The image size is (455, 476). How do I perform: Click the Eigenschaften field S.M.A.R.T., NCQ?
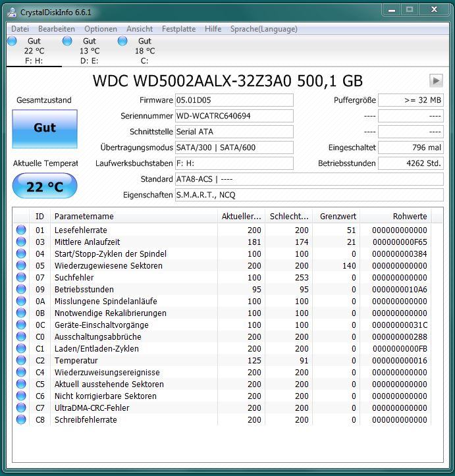click(x=309, y=195)
